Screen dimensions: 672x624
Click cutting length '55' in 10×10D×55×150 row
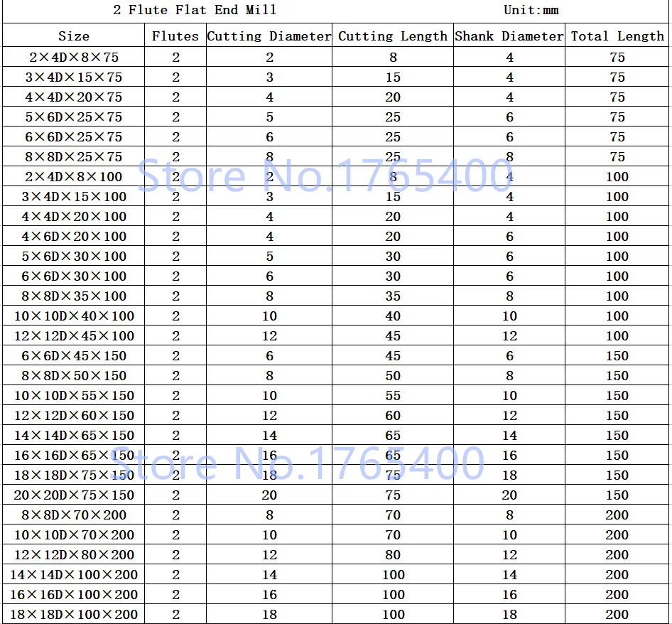point(393,395)
